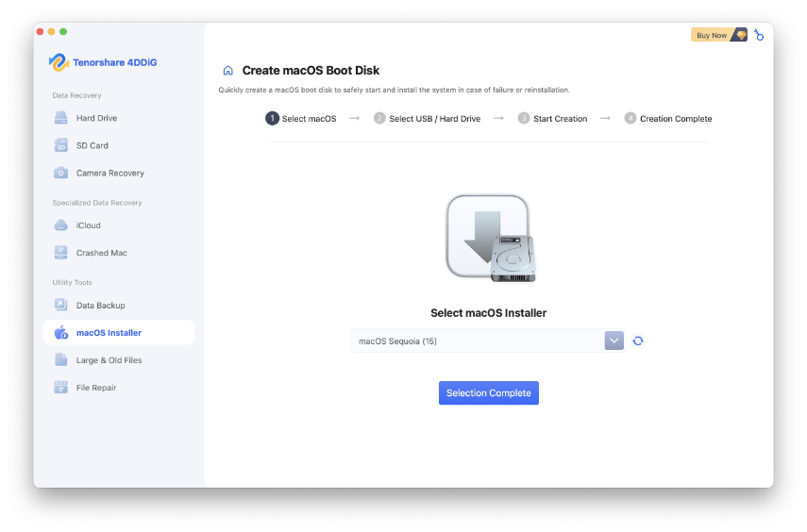The width and height of the screenshot is (807, 532).
Task: Click the iCloud cloud icon
Action: point(60,225)
